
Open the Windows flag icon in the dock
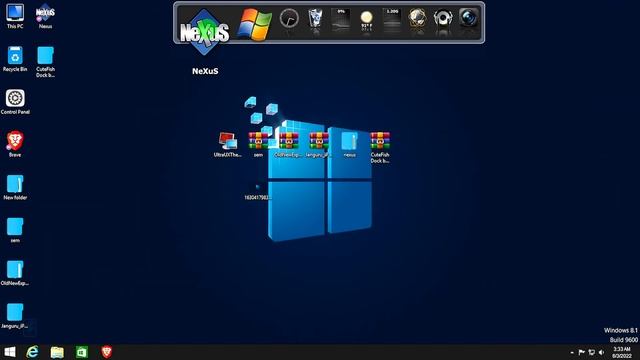(255, 25)
